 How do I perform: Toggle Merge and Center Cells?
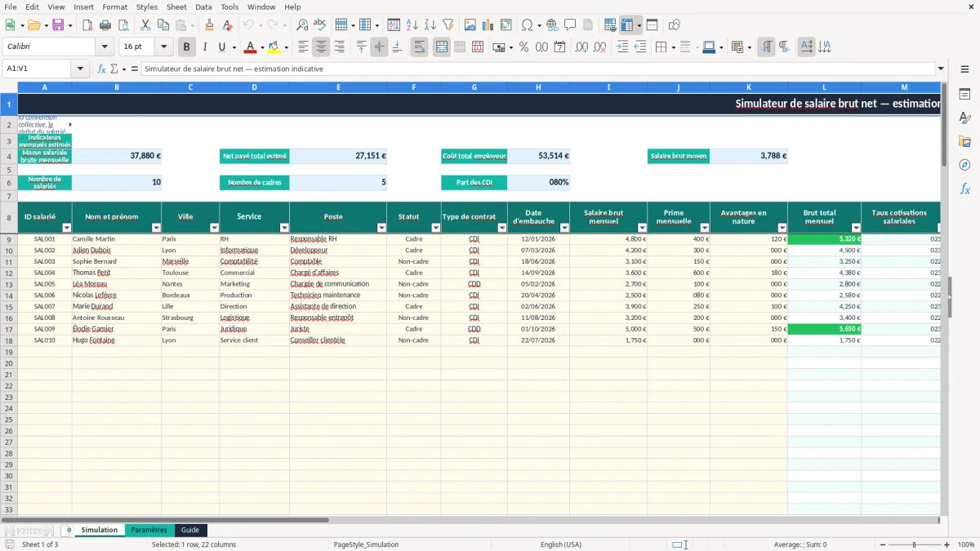pyautogui.click(x=442, y=47)
